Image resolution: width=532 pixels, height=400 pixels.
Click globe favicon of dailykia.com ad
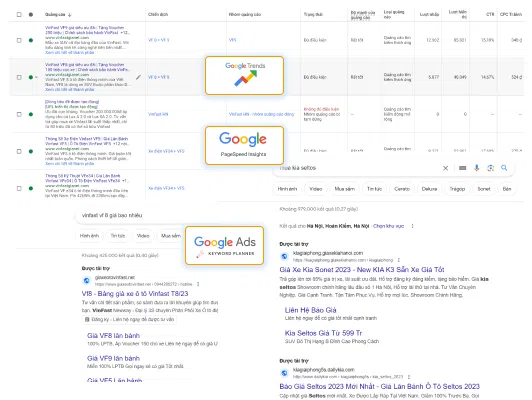284,373
